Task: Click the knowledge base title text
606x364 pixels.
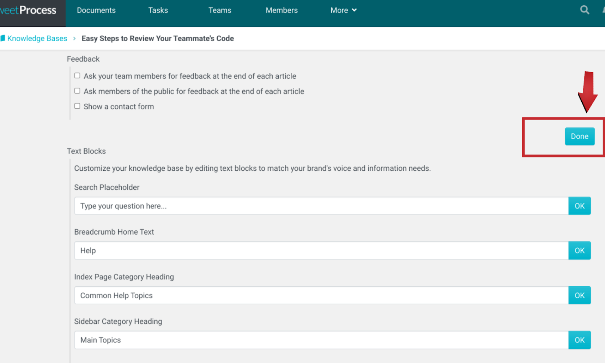Action: (x=158, y=38)
